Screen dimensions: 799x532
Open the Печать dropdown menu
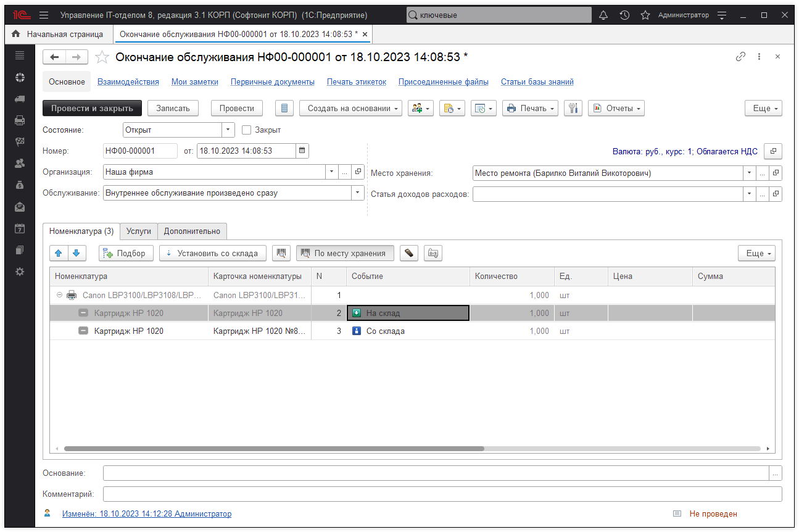click(529, 108)
